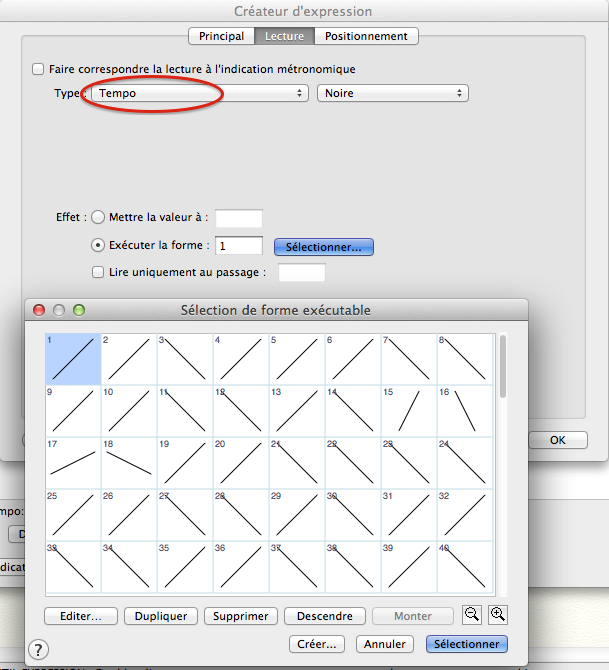Open the Tempo type dropdown
The image size is (609, 670).
click(199, 93)
